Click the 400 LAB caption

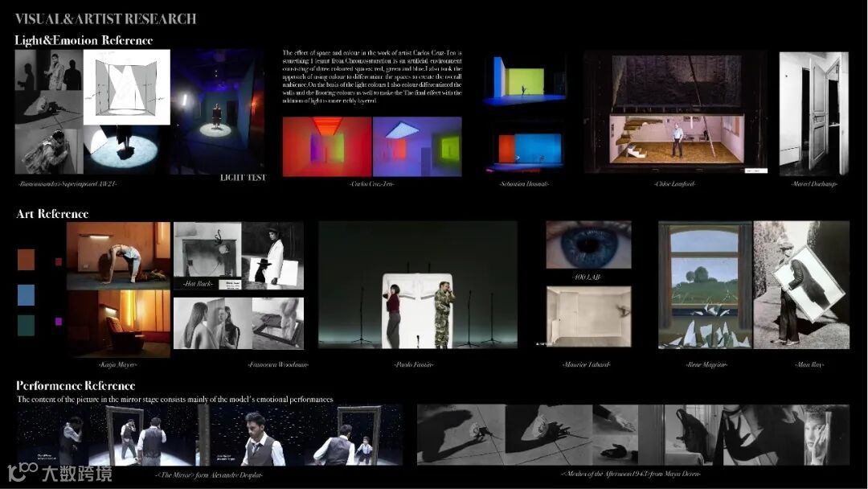tap(587, 277)
